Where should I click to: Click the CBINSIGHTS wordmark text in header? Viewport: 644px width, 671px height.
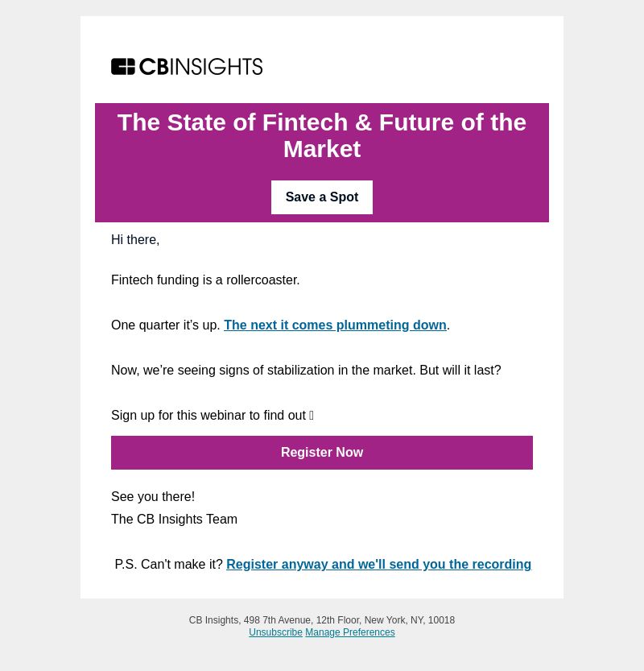coord(201,67)
